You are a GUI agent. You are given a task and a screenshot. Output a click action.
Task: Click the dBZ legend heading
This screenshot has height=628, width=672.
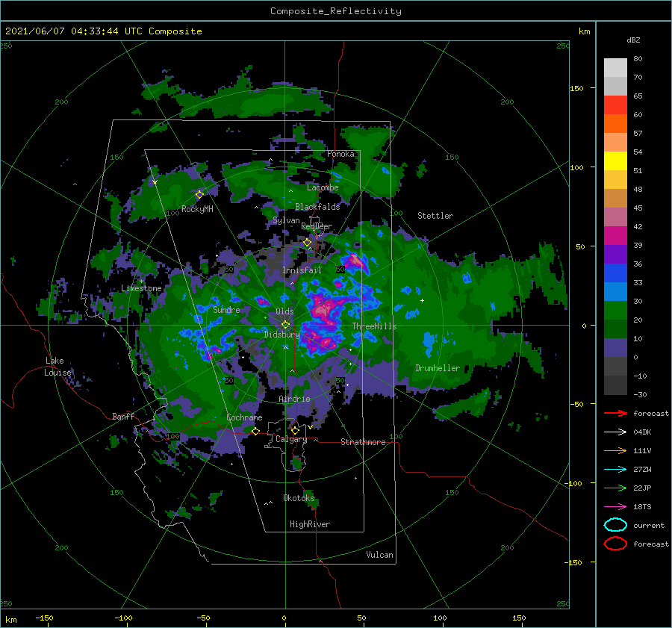click(633, 40)
